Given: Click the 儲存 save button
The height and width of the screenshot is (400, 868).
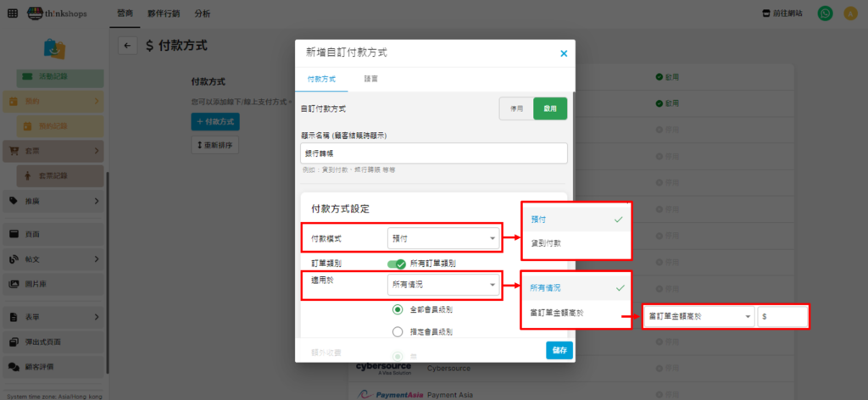Looking at the screenshot, I should point(559,350).
